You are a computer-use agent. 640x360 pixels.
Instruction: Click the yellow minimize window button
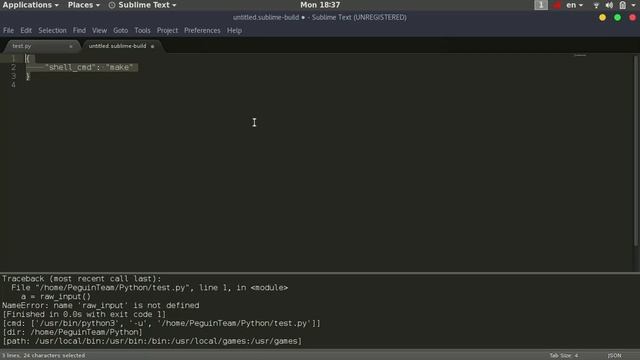602,18
